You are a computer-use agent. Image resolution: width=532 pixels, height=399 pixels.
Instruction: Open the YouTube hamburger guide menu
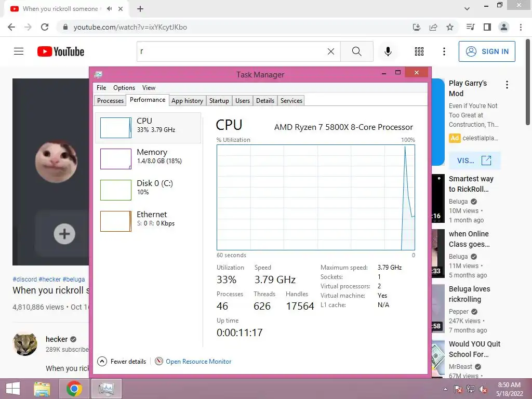[19, 51]
